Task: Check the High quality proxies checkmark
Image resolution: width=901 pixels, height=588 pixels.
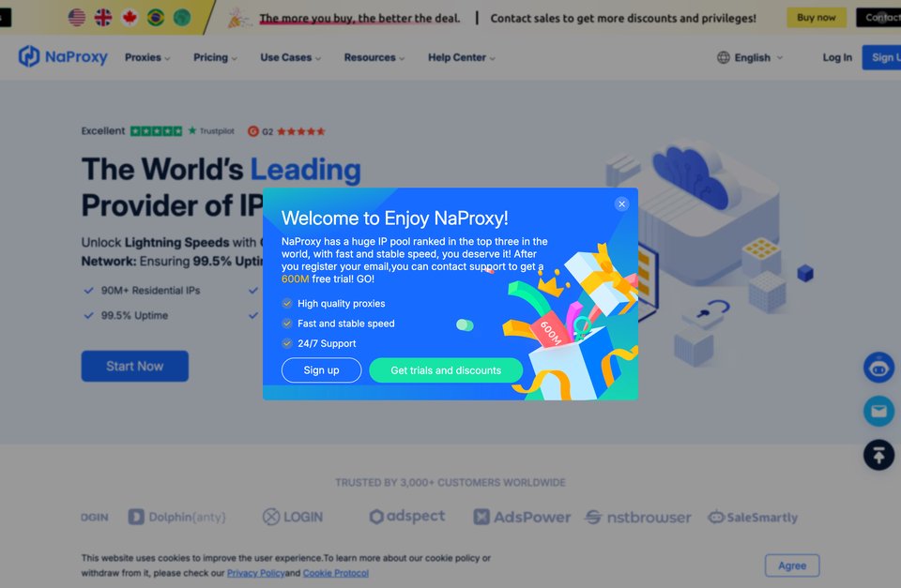Action: point(287,303)
